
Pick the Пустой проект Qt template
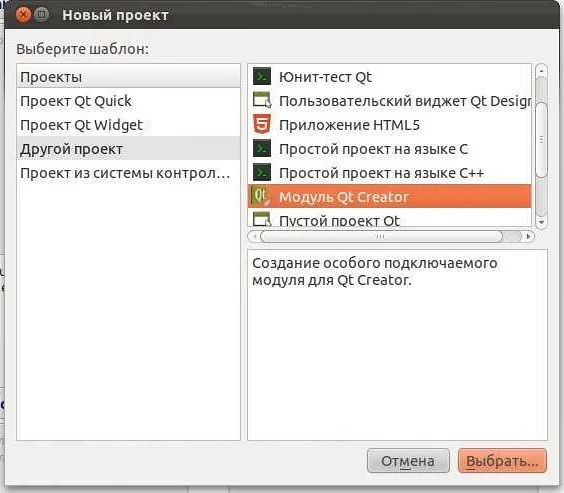coord(390,218)
